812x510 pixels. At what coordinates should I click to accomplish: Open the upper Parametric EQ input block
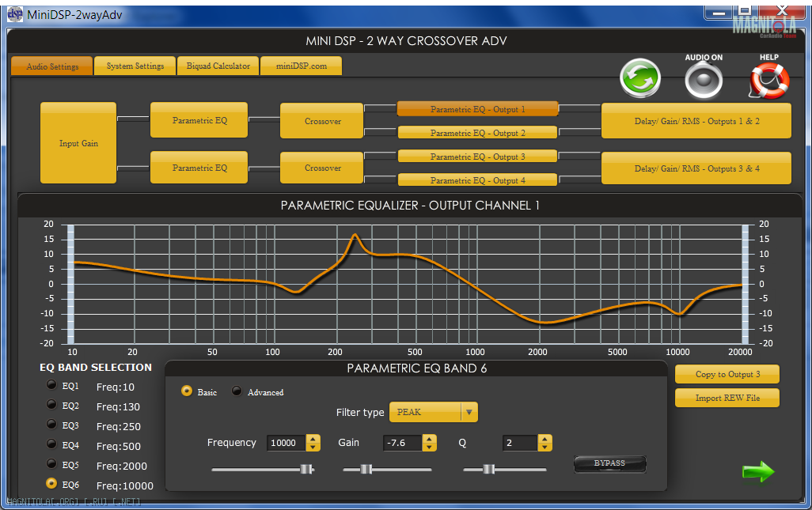(199, 120)
